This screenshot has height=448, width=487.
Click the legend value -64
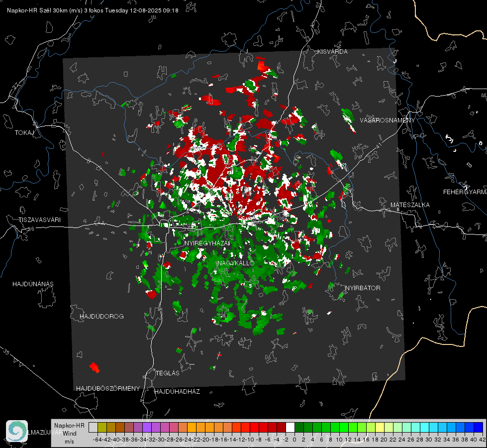pos(97,440)
